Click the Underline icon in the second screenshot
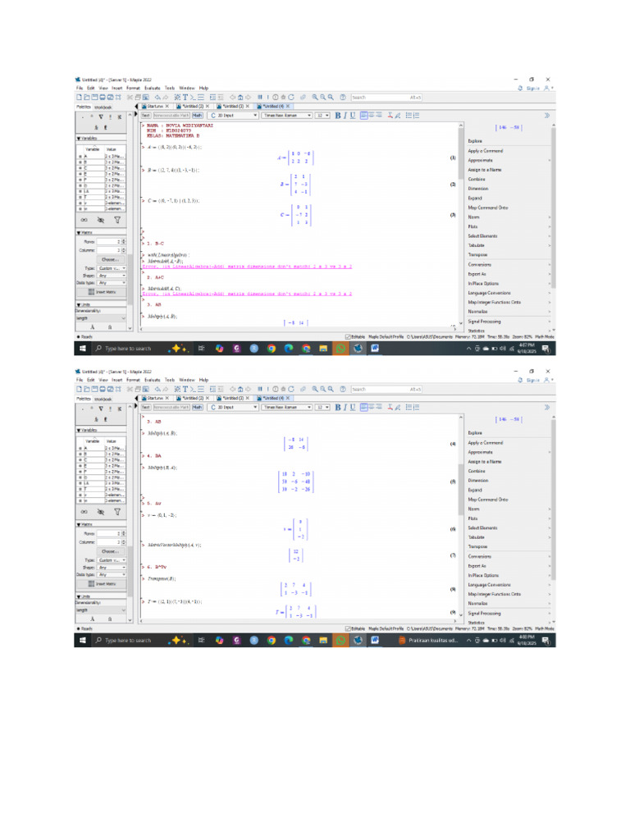Image resolution: width=630 pixels, height=840 pixels. click(353, 407)
